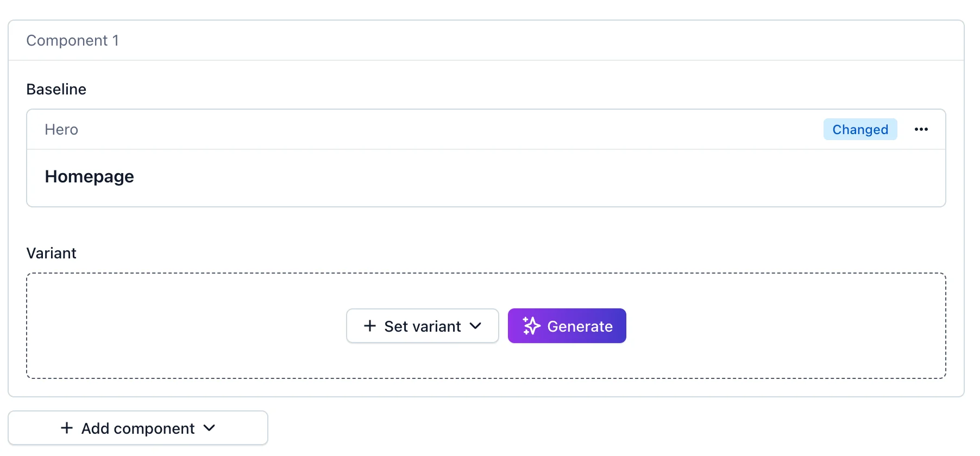The width and height of the screenshot is (980, 456).
Task: Click the Variant section heading
Action: 51,253
